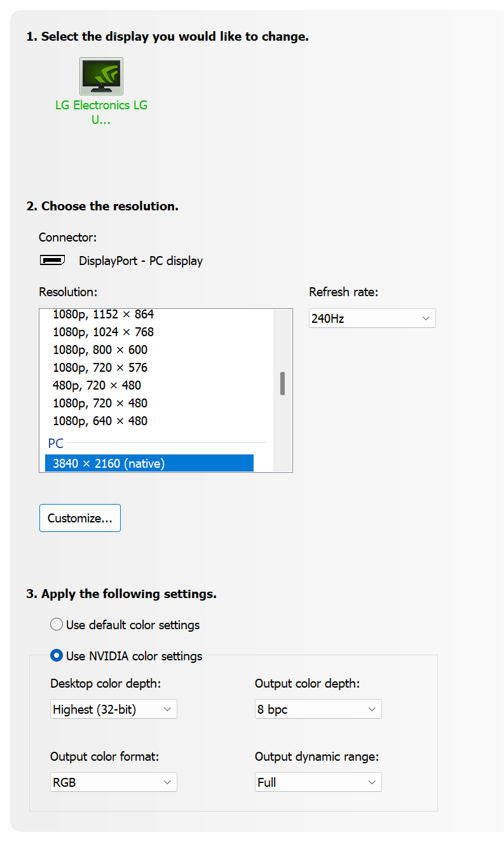Open Output color format dropdown
Screen dimensions: 504x844
tap(113, 782)
